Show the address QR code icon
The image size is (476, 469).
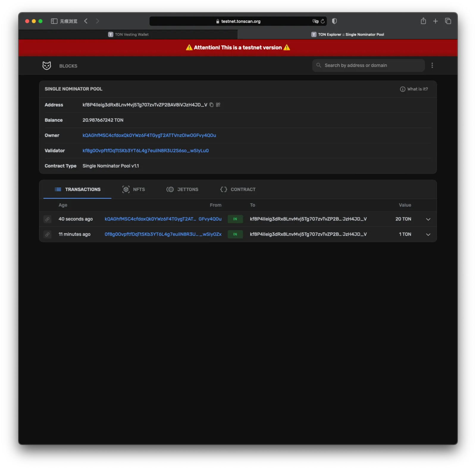click(x=218, y=105)
